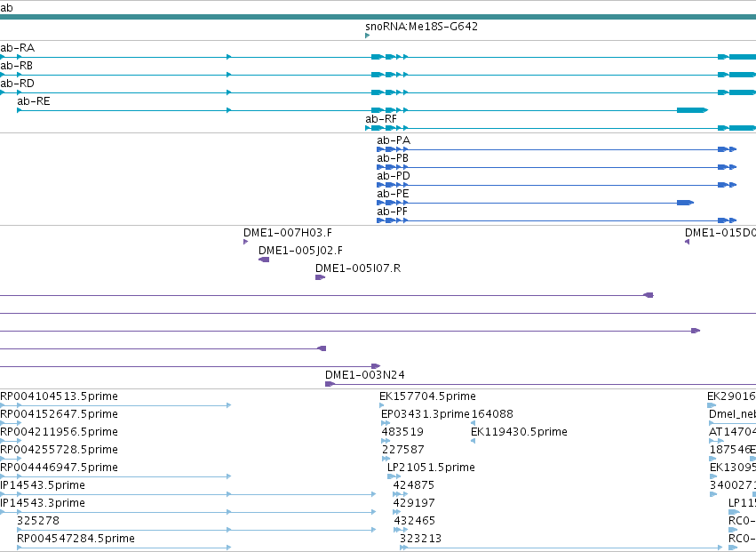Select transcript ab-RF label
This screenshot has height=552, width=756.
click(381, 119)
